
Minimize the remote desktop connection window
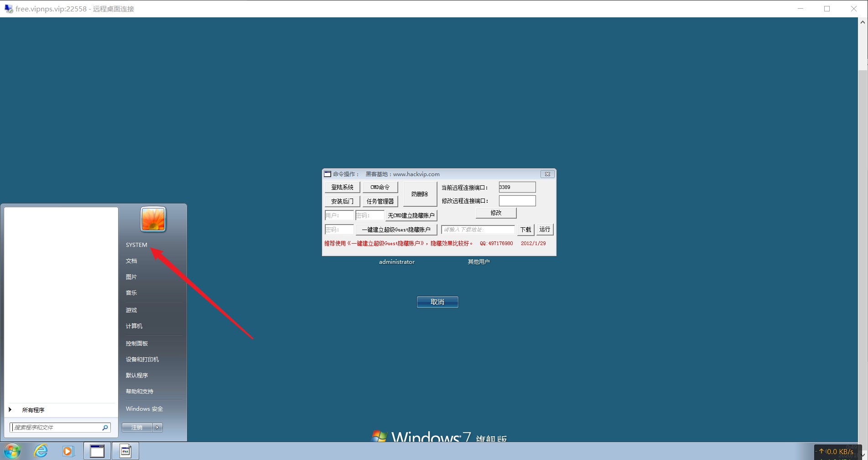click(800, 9)
